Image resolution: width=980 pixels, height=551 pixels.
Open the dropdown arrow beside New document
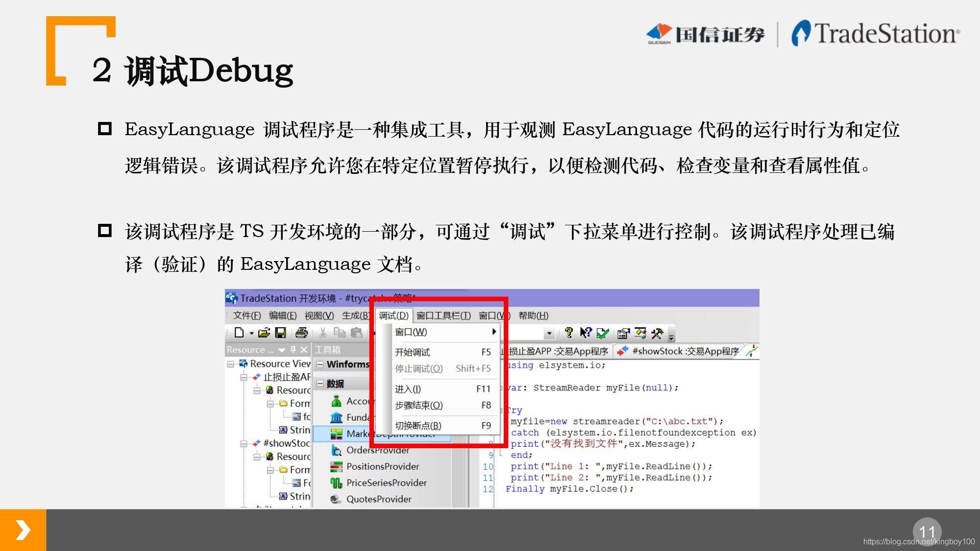(x=252, y=334)
